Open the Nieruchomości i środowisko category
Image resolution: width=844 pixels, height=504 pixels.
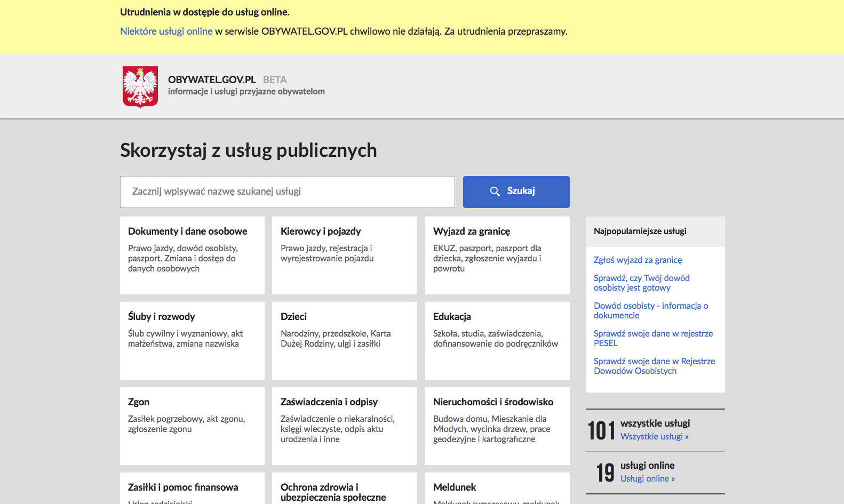[x=497, y=426]
